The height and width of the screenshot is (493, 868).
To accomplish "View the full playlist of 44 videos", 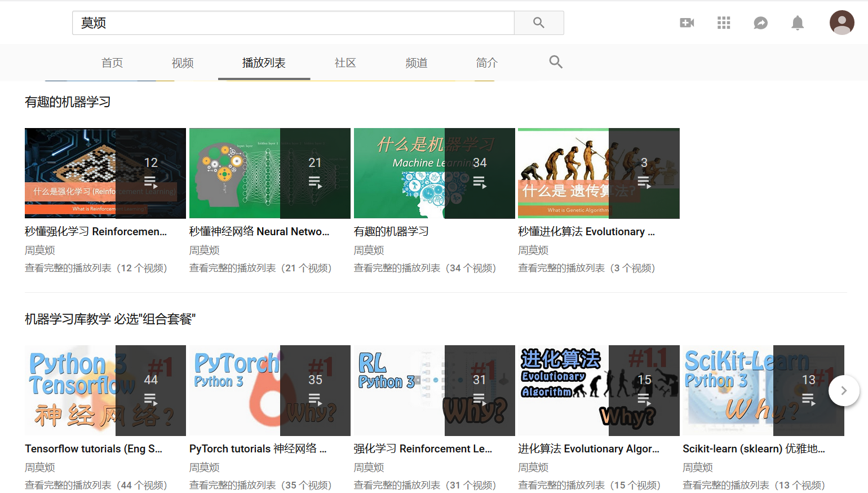I will point(96,485).
